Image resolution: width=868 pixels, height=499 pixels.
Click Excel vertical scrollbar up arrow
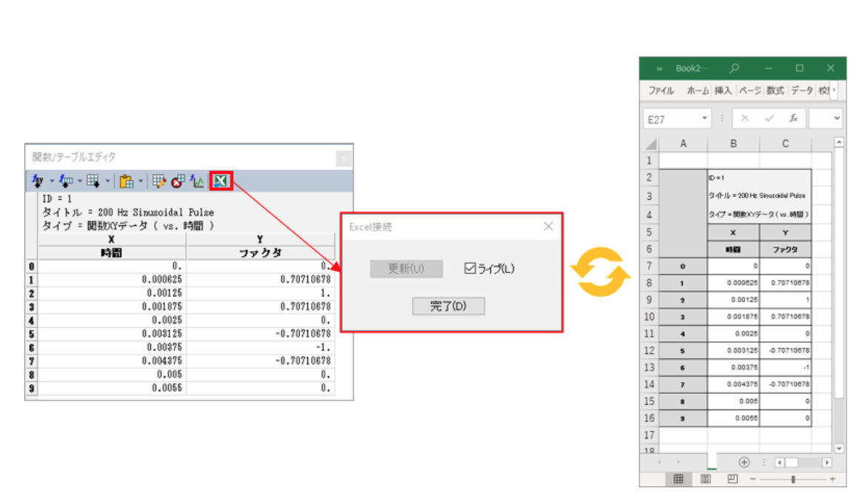(x=839, y=142)
